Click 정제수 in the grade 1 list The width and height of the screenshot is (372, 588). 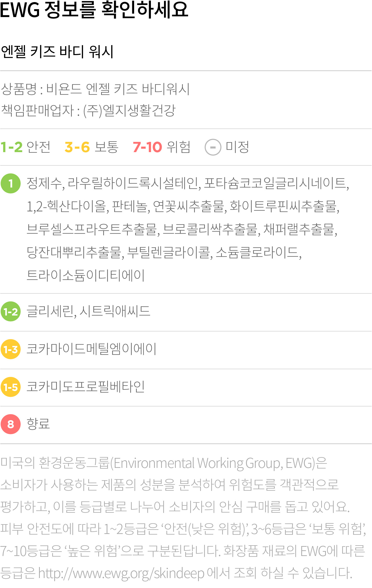(44, 183)
